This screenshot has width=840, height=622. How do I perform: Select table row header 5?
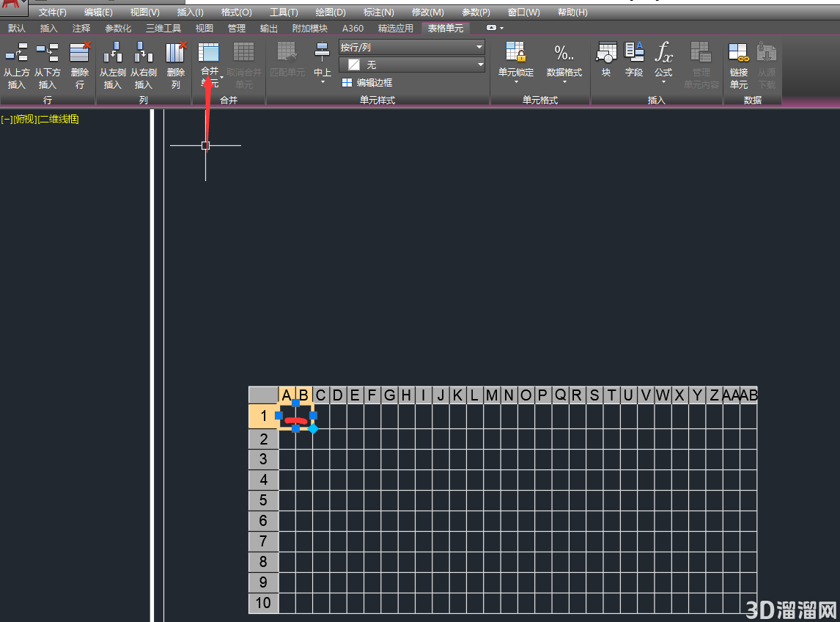point(263,500)
